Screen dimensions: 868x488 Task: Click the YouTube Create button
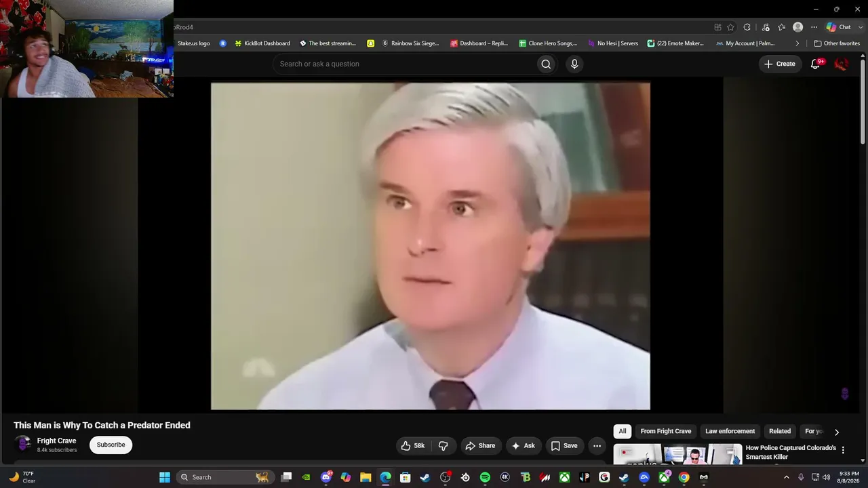coord(780,64)
